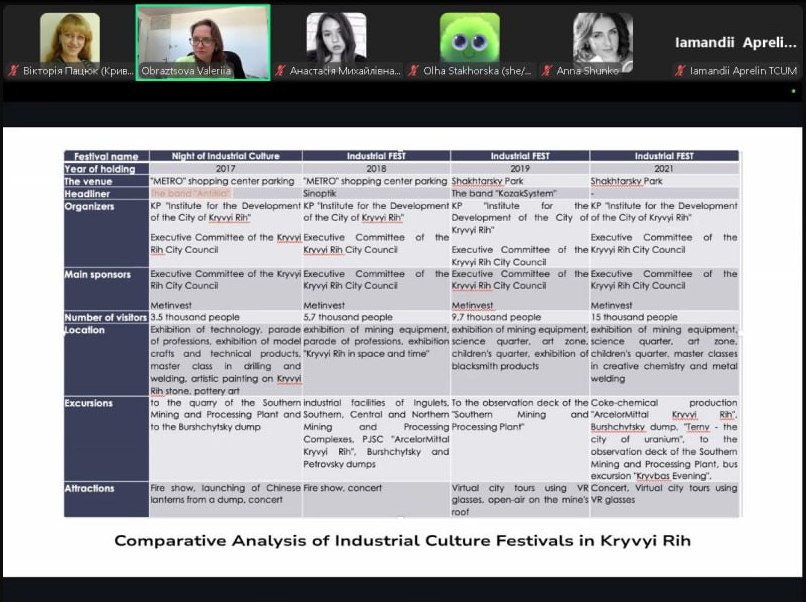This screenshot has height=602, width=806.
Task: Select Olha Stakhorska's green monster avatar
Action: pos(469,38)
